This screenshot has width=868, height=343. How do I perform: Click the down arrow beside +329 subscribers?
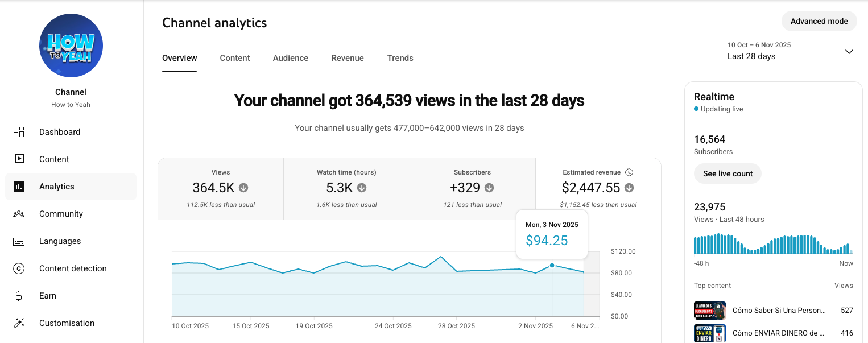[x=489, y=188]
